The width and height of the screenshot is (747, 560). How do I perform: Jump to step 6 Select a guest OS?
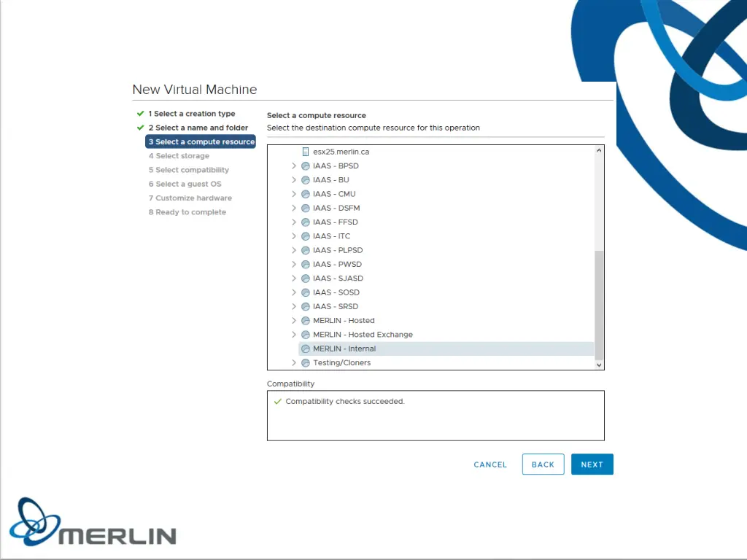pyautogui.click(x=185, y=184)
